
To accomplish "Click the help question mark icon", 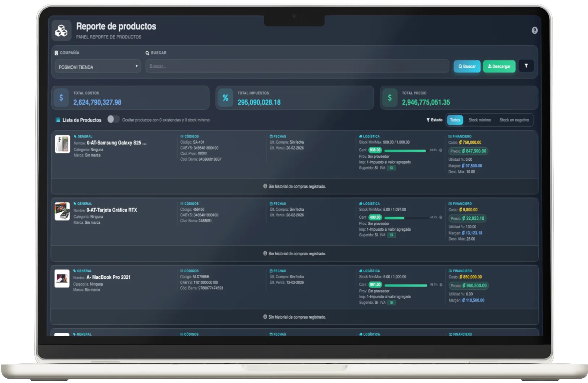I will pos(534,30).
